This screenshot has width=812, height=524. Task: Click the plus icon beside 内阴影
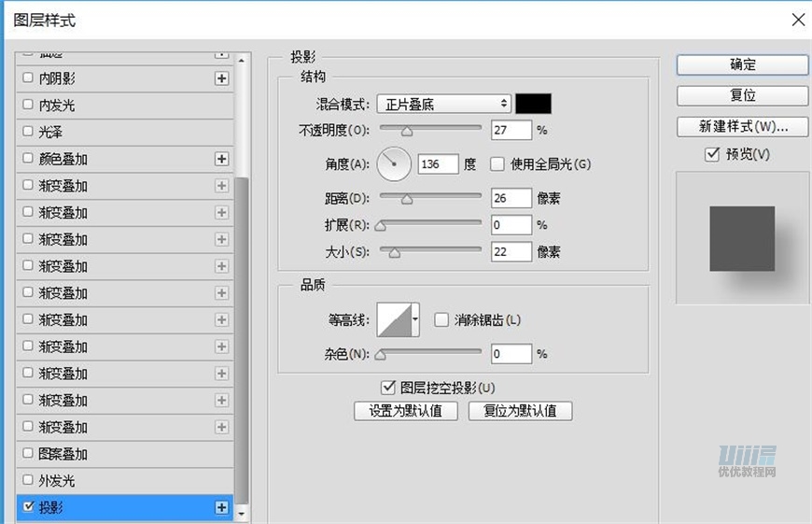(x=221, y=79)
